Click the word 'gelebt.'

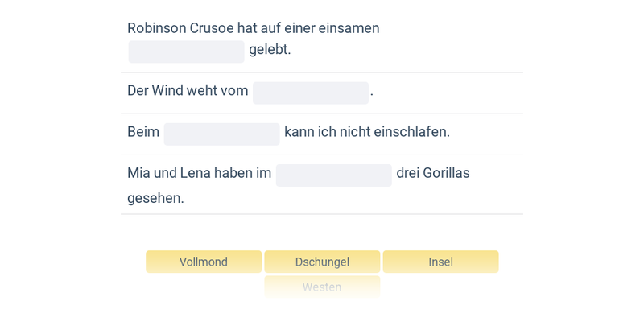pyautogui.click(x=270, y=49)
